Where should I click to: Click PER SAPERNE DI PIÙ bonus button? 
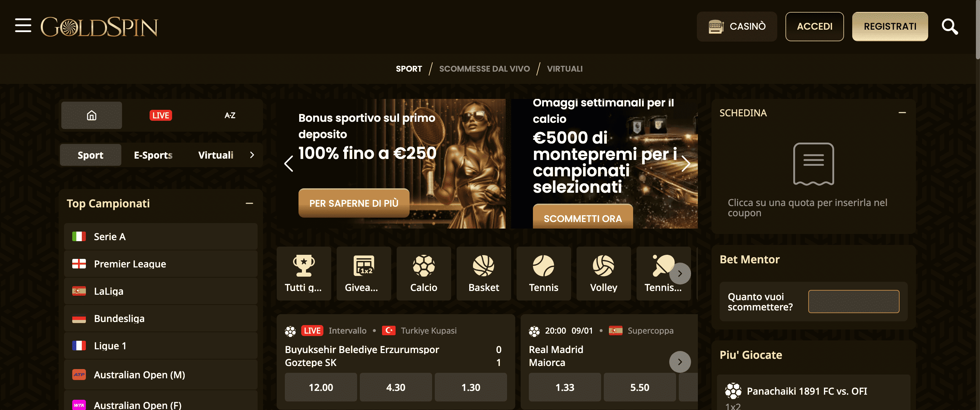tap(355, 202)
